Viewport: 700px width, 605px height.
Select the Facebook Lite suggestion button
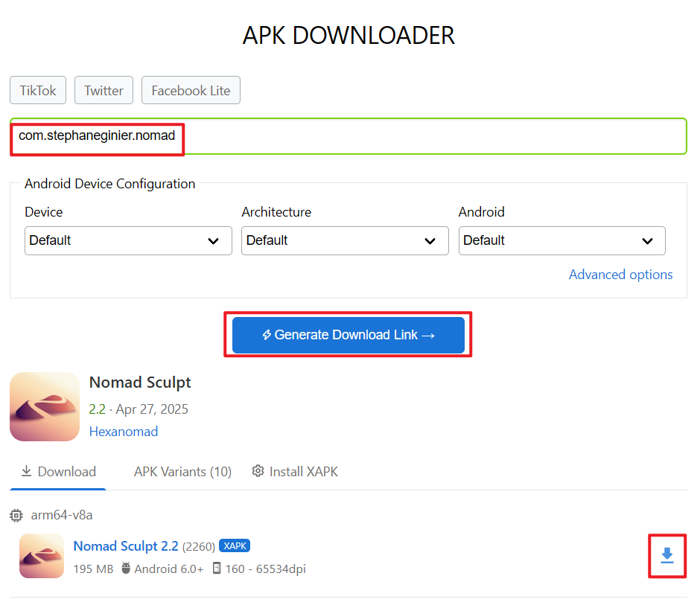[191, 90]
